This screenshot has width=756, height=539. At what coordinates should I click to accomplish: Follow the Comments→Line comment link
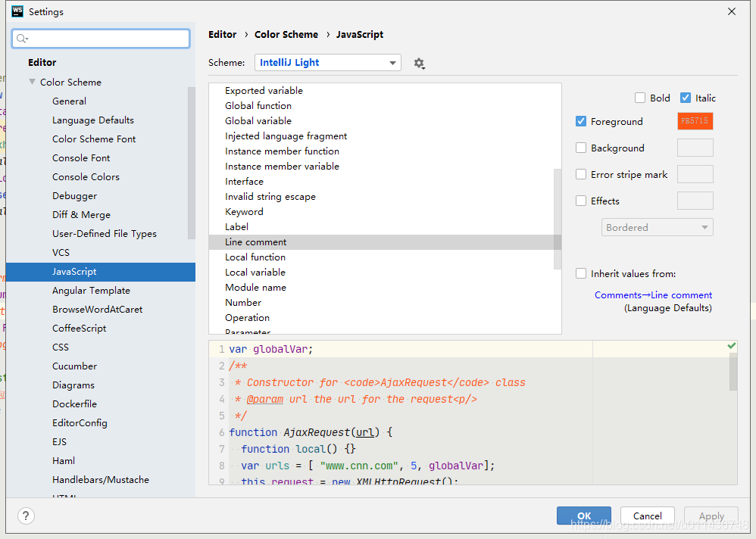[653, 294]
